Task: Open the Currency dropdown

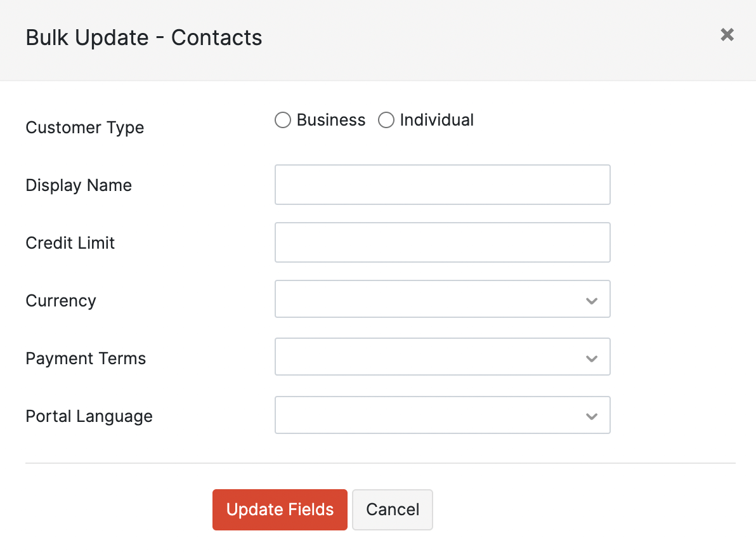Action: click(x=442, y=299)
